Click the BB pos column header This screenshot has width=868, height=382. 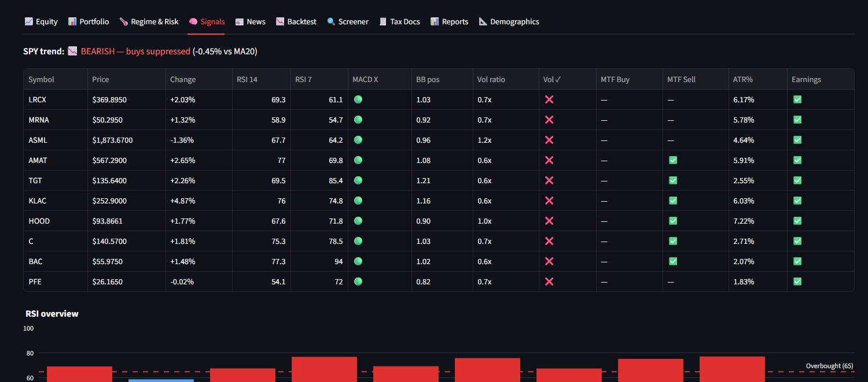click(x=442, y=79)
